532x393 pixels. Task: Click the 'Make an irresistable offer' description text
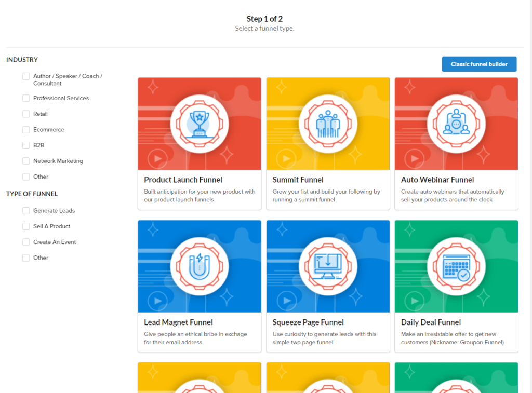453,338
